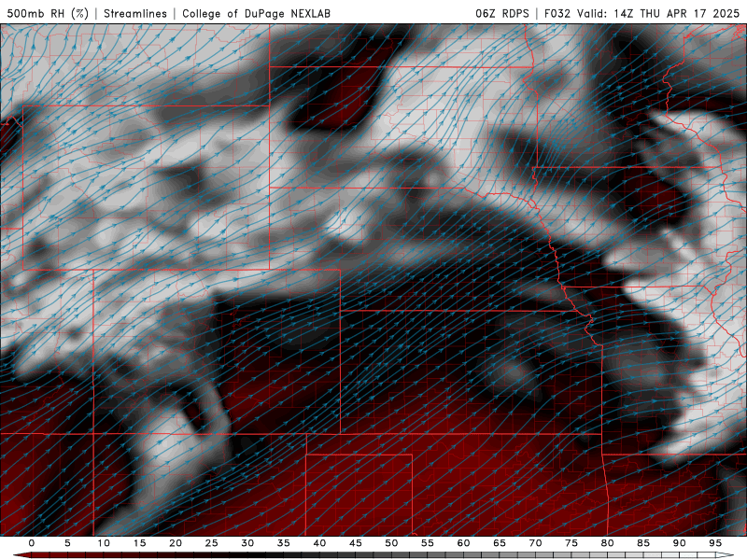Image resolution: width=747 pixels, height=560 pixels.
Task: Click the 35 value on color scale
Action: coord(284,543)
